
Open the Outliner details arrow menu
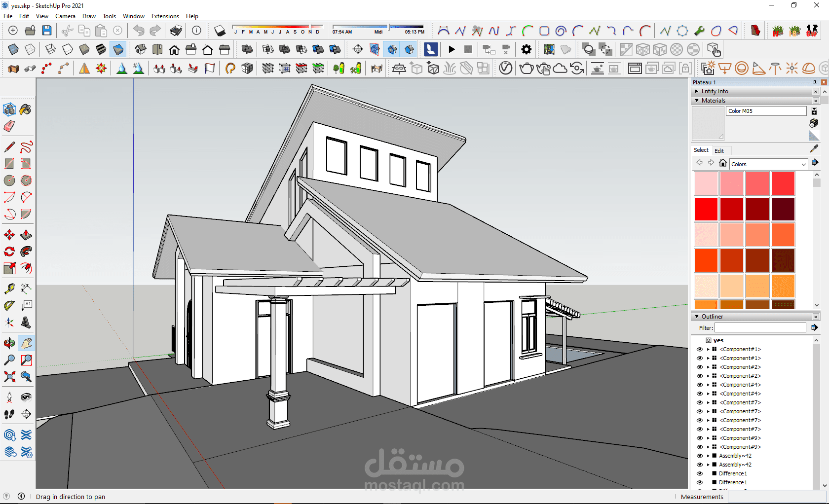[x=815, y=327]
